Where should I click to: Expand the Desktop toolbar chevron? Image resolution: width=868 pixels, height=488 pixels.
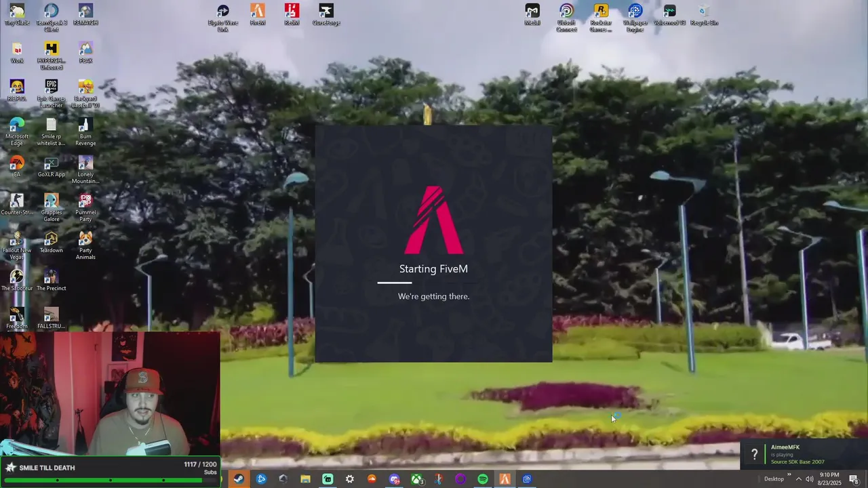[x=789, y=475]
